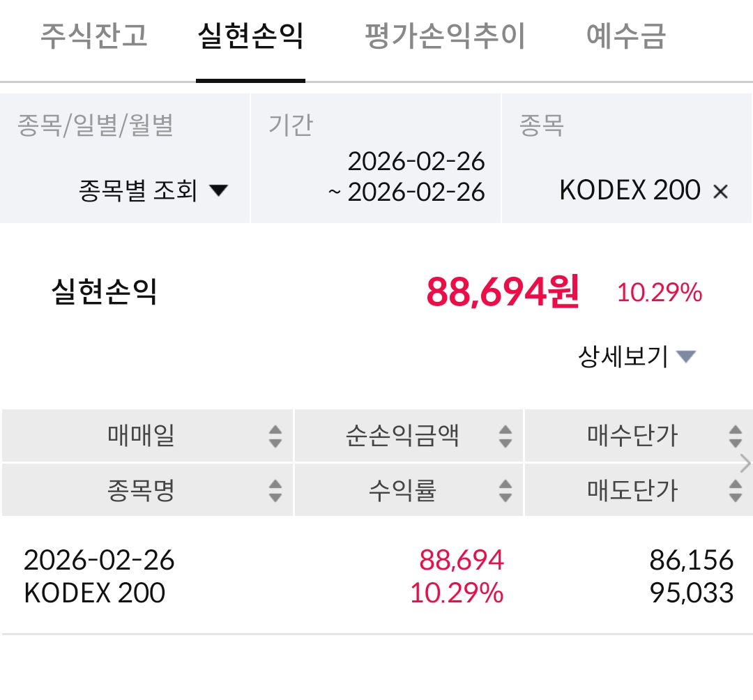Expand 상세보기 details
This screenshot has width=753, height=700.
pyautogui.click(x=636, y=357)
